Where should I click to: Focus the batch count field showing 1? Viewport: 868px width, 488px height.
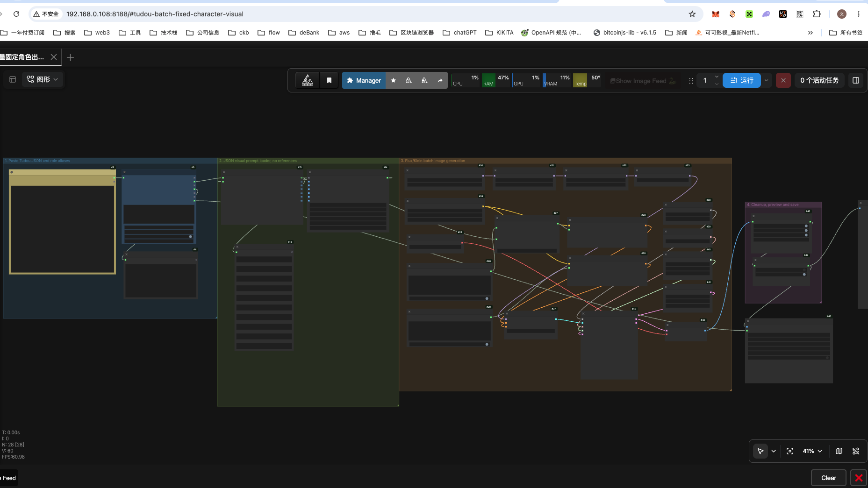[705, 80]
